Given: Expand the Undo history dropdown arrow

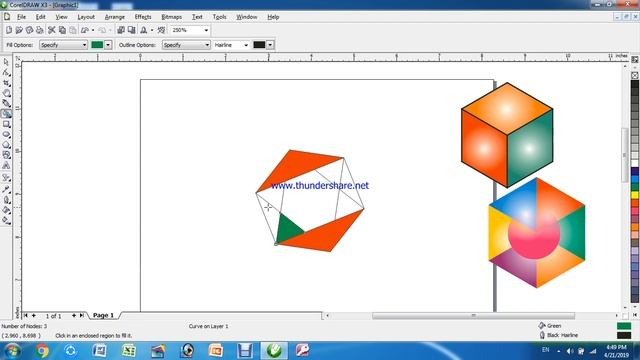Looking at the screenshot, I should click(x=93, y=30).
